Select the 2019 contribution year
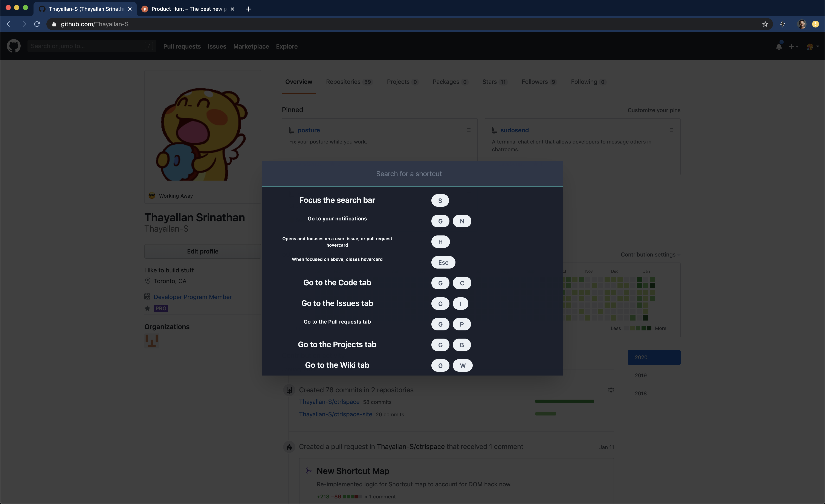Image resolution: width=825 pixels, height=504 pixels. [x=640, y=375]
